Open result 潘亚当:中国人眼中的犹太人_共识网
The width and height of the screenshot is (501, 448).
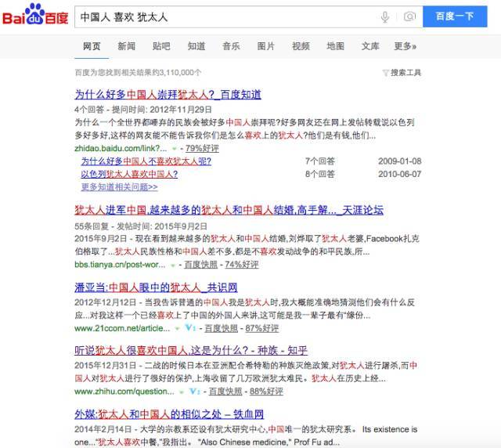click(x=156, y=287)
